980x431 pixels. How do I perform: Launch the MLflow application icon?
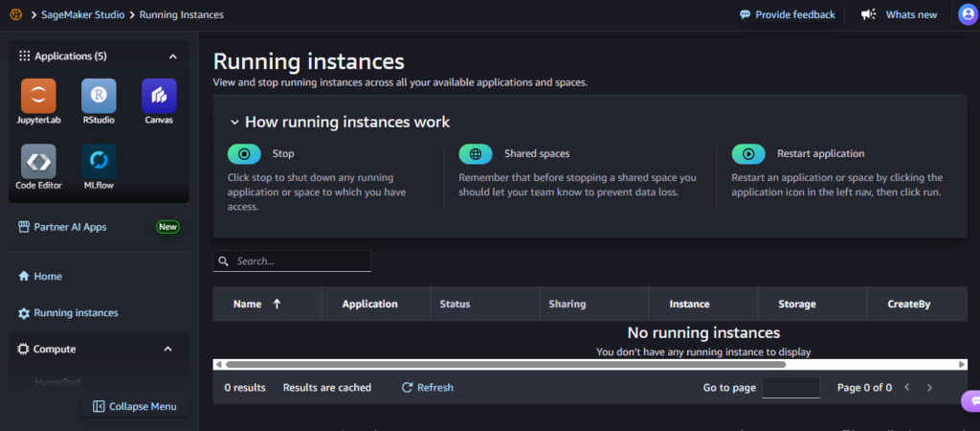[99, 162]
